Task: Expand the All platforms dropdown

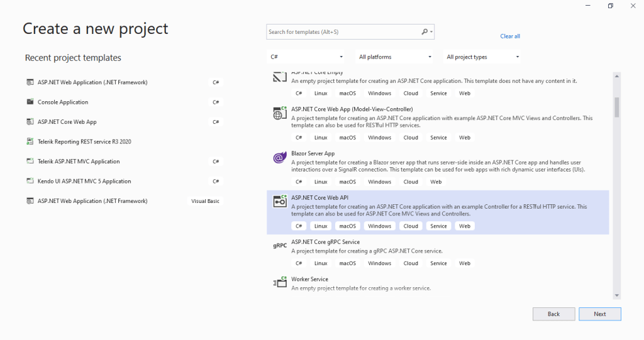Action: tap(395, 57)
